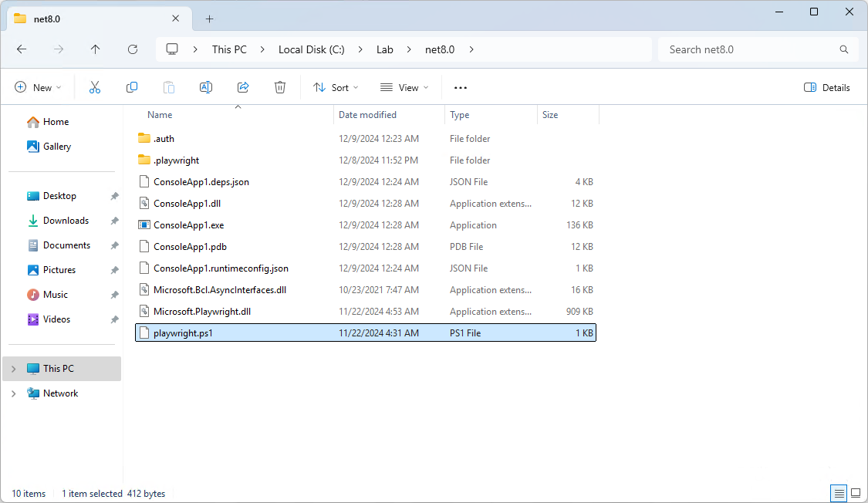Open the See more ellipsis menu
This screenshot has width=868, height=503.
pos(461,87)
